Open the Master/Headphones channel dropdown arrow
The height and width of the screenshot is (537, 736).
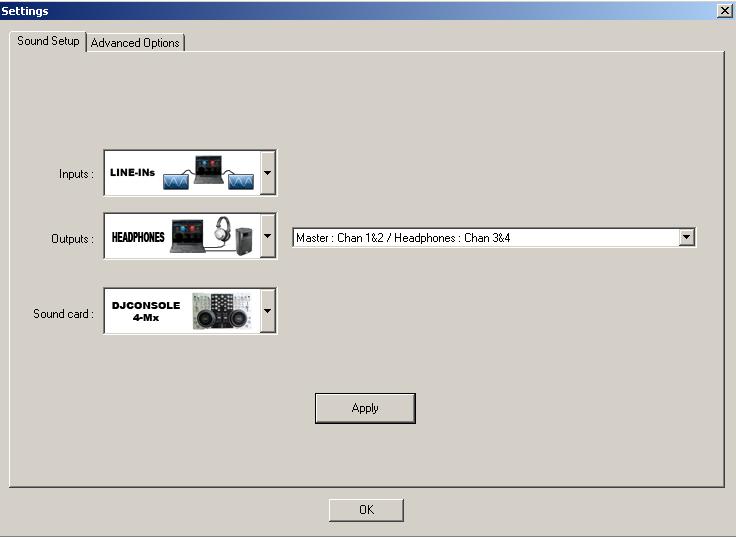pos(686,238)
